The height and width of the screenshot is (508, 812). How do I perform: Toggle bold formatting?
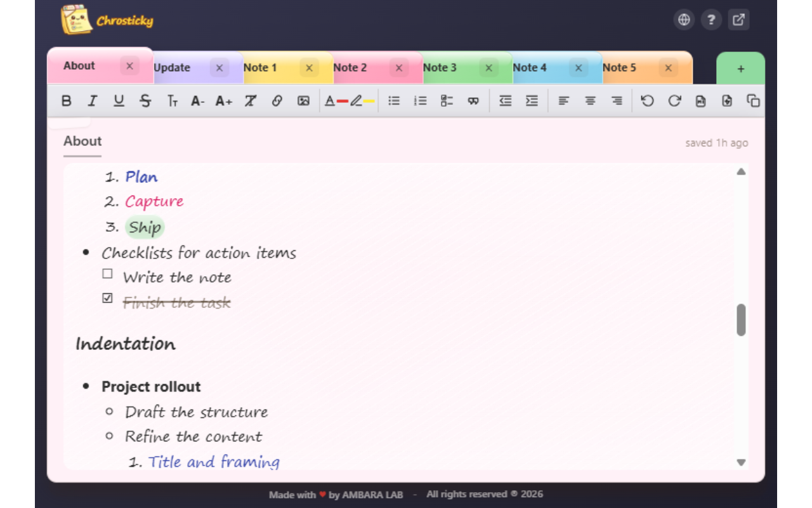pyautogui.click(x=66, y=101)
